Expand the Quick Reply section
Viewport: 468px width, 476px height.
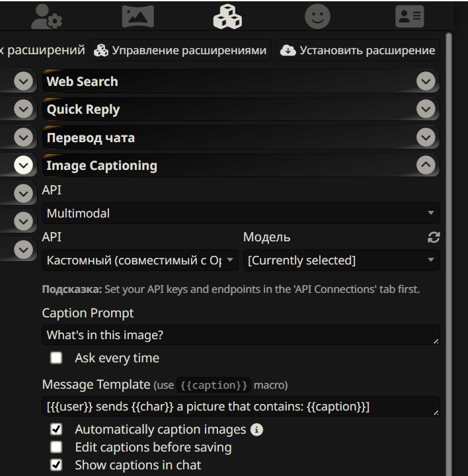point(426,109)
